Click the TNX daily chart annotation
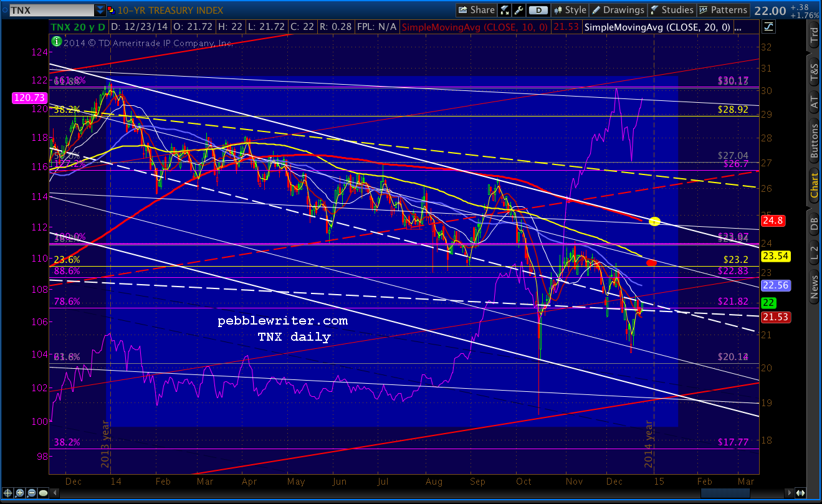The image size is (822, 504). [x=294, y=337]
